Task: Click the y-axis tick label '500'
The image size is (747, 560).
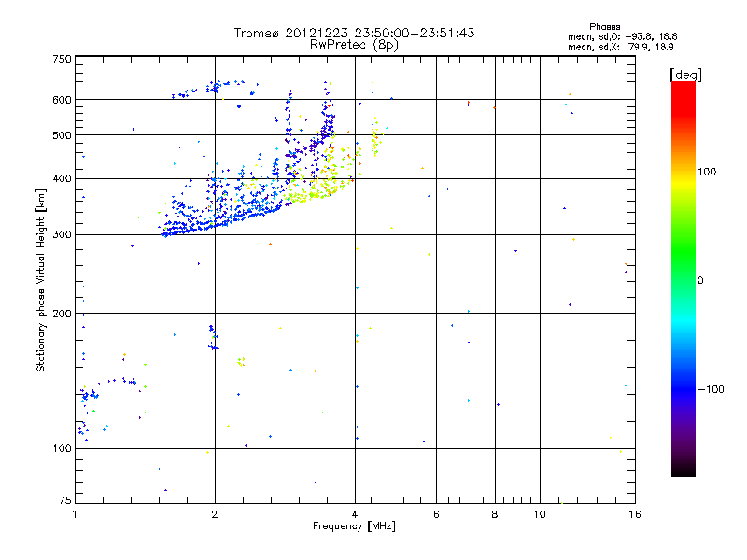Action: (x=62, y=135)
